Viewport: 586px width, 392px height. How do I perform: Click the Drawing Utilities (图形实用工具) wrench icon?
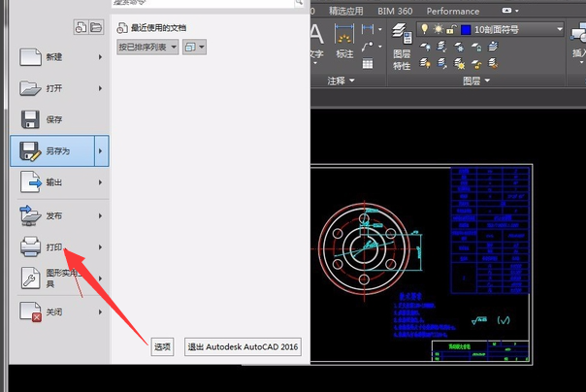click(x=30, y=278)
